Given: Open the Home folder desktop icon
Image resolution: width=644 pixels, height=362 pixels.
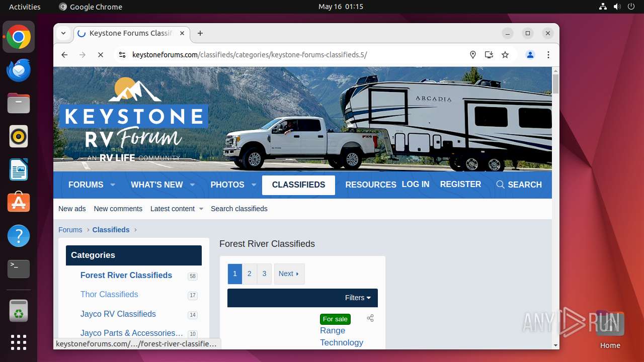Looking at the screenshot, I should [x=610, y=330].
